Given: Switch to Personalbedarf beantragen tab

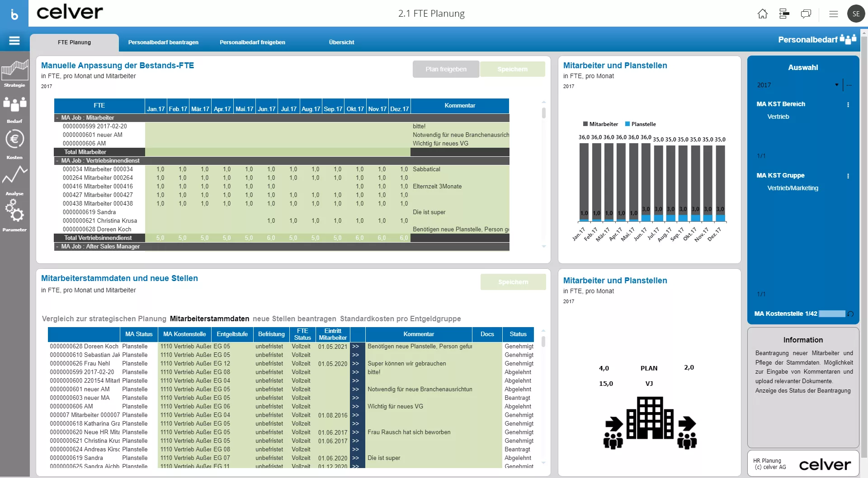Looking at the screenshot, I should point(163,42).
